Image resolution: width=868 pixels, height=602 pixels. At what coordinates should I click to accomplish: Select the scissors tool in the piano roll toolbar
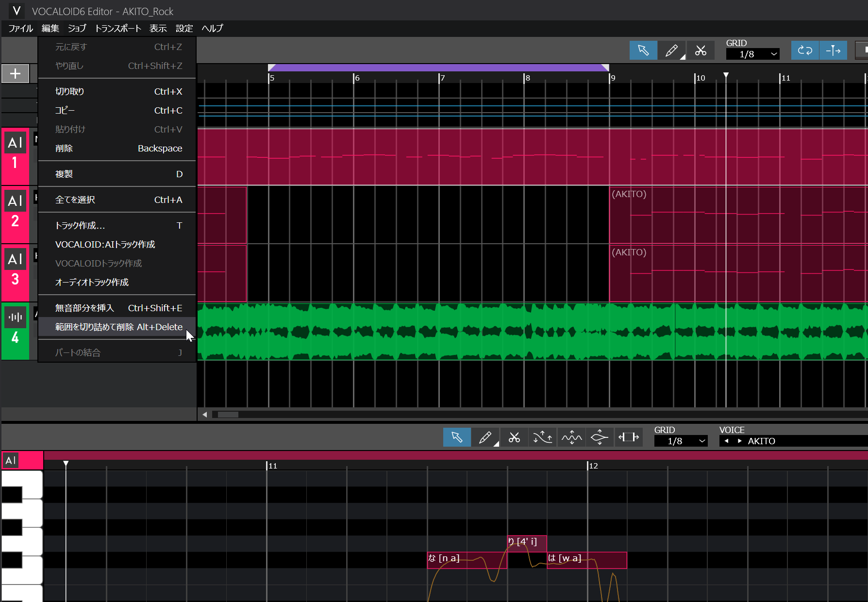[514, 437]
